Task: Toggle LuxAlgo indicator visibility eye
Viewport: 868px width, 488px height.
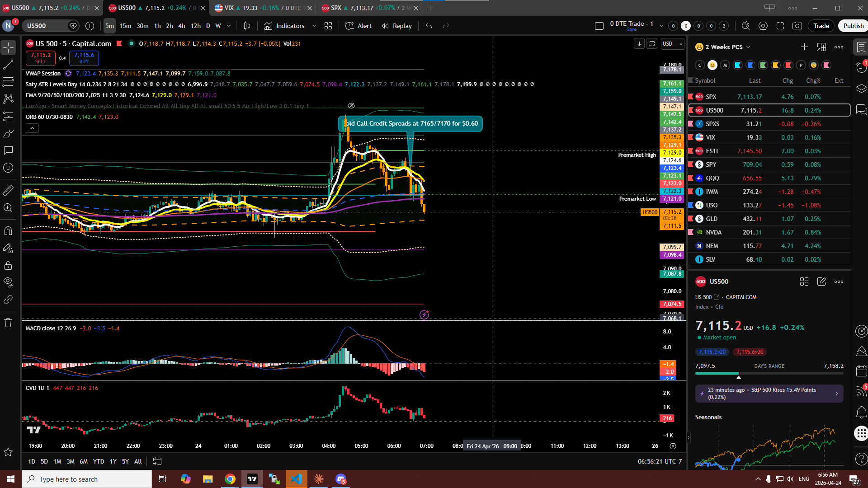Action: tap(351, 106)
